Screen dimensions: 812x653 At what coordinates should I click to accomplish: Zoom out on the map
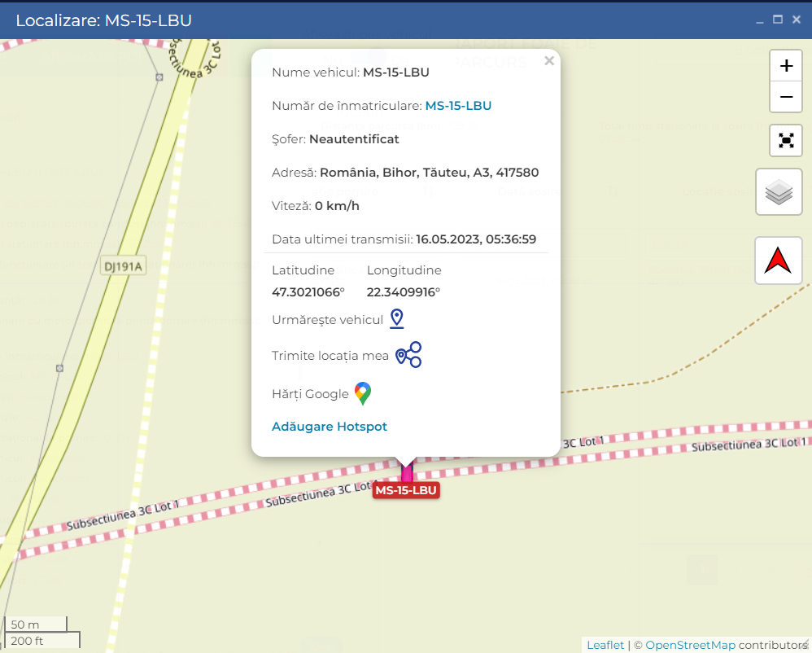click(x=786, y=98)
